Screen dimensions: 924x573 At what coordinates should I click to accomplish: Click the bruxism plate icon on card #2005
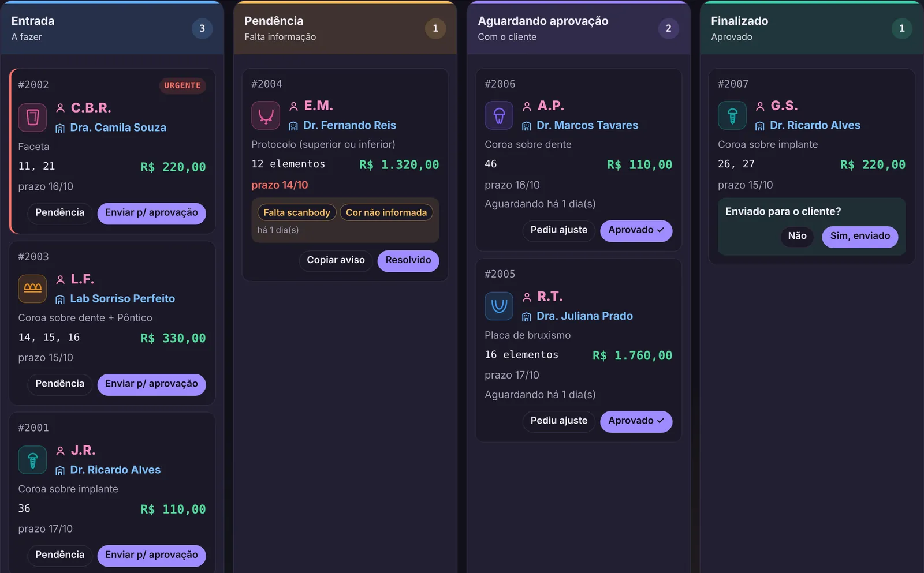click(x=499, y=306)
